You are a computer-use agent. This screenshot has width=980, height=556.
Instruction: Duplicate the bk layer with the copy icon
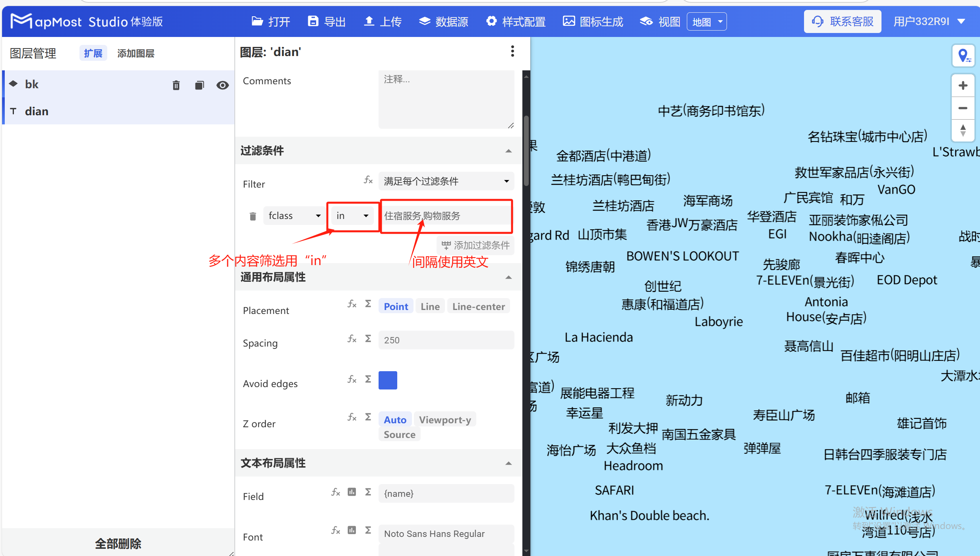(199, 85)
